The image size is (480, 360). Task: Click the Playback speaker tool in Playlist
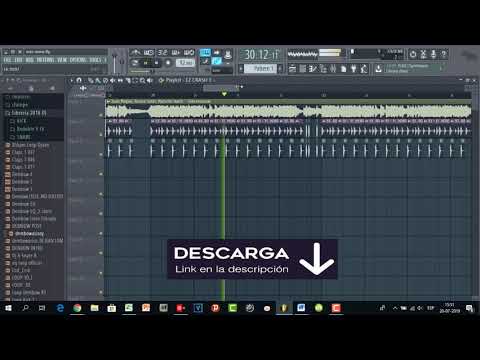150,80
